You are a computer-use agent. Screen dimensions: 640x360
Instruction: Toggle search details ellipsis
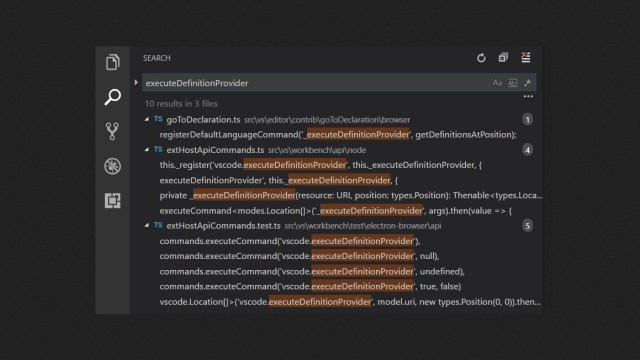click(528, 96)
